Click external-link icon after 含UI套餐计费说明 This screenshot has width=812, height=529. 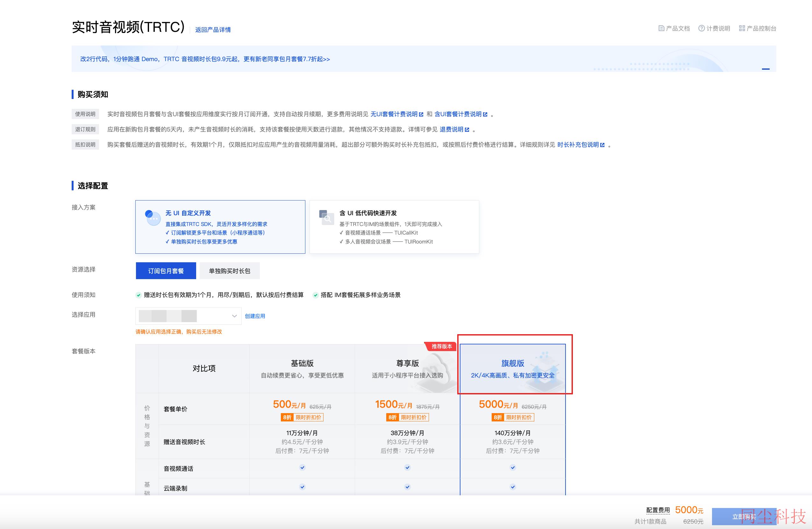point(485,114)
